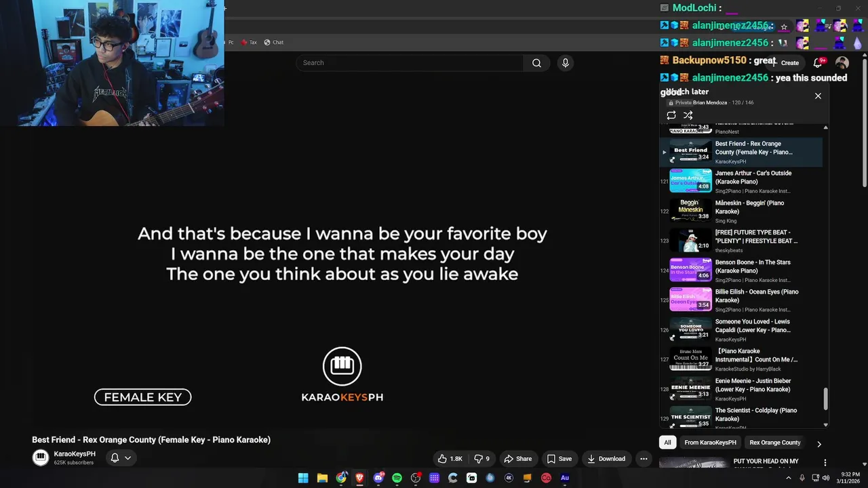Screen dimensions: 868x488
Task: Select From KaraoKeysPH filter chip
Action: (x=710, y=443)
